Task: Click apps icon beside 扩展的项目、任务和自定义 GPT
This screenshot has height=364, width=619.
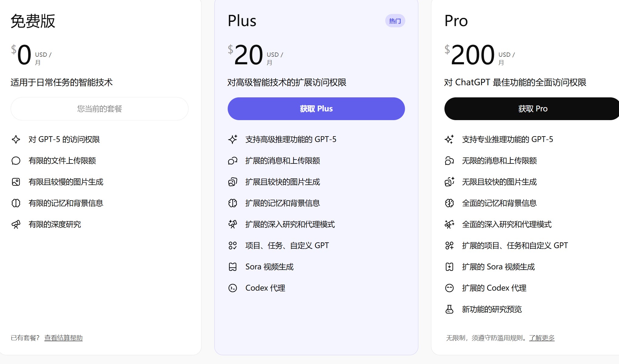Action: click(x=449, y=245)
